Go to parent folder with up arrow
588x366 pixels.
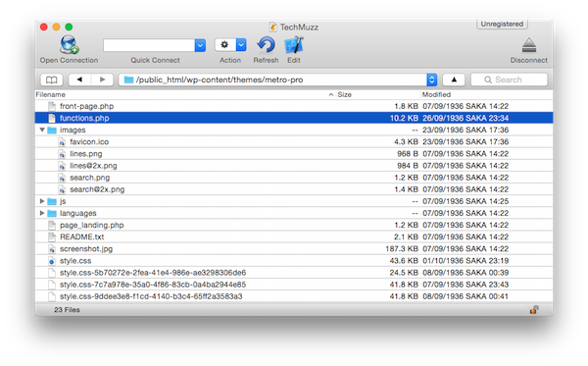click(454, 79)
